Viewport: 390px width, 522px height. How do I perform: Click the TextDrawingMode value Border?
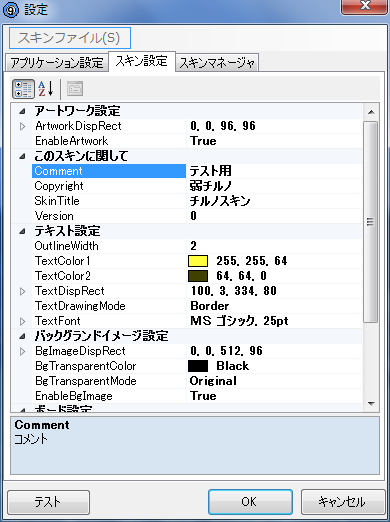click(x=210, y=306)
